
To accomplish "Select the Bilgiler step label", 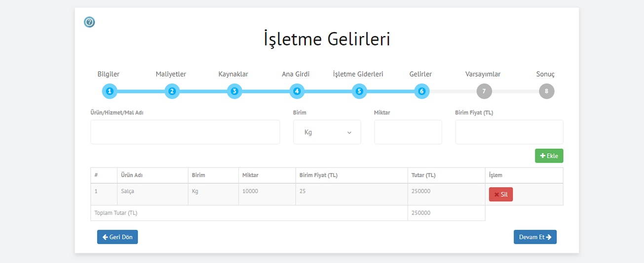I will pyautogui.click(x=109, y=74).
